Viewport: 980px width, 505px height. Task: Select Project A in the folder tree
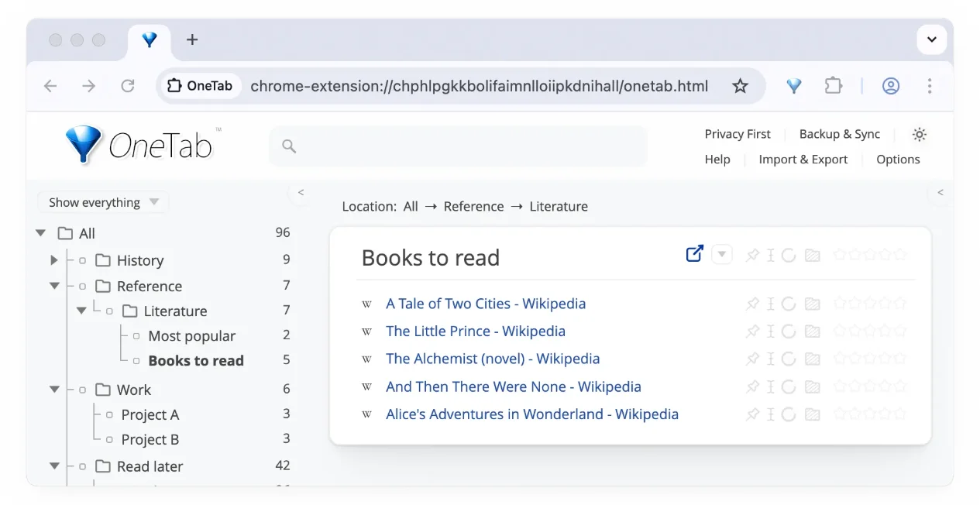[x=150, y=415]
